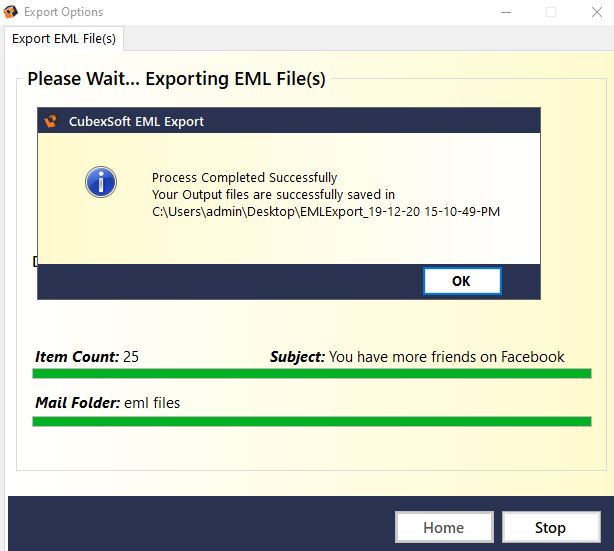Click the Item Count green progress bar
Screen dimensions: 614x551
[311, 373]
